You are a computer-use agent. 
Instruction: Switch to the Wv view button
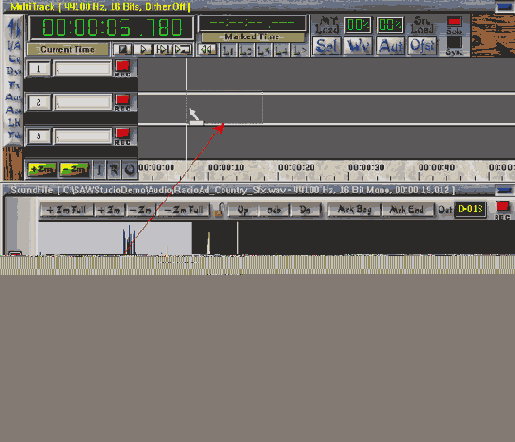(x=358, y=46)
